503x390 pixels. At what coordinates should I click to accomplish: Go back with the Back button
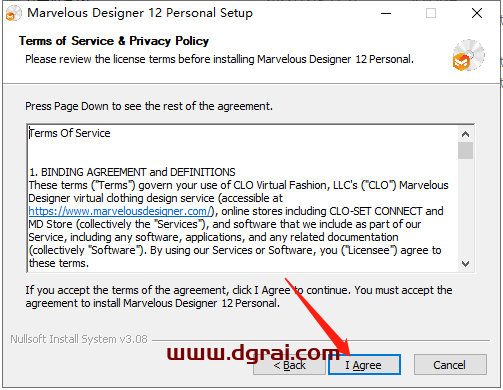pyautogui.click(x=289, y=365)
